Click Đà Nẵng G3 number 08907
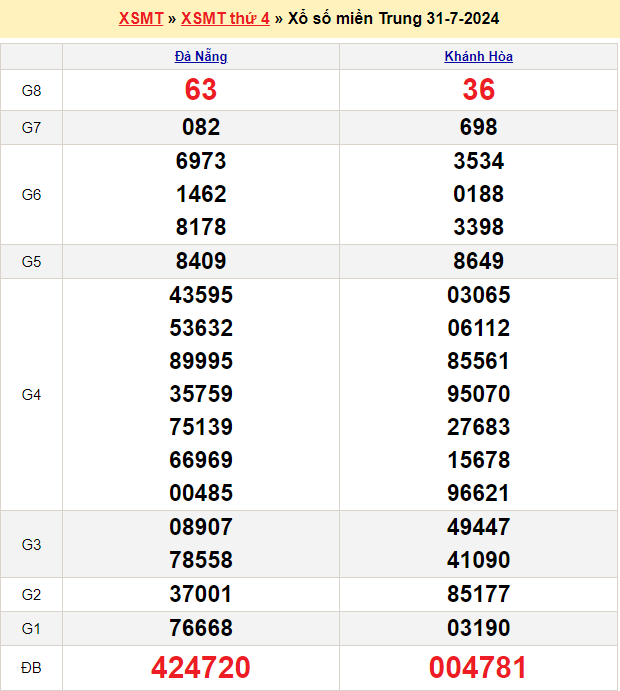This screenshot has height=691, width=620. point(201,527)
